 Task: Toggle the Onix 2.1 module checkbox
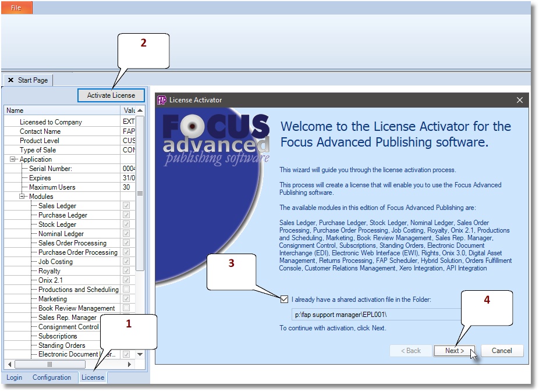[x=126, y=280]
